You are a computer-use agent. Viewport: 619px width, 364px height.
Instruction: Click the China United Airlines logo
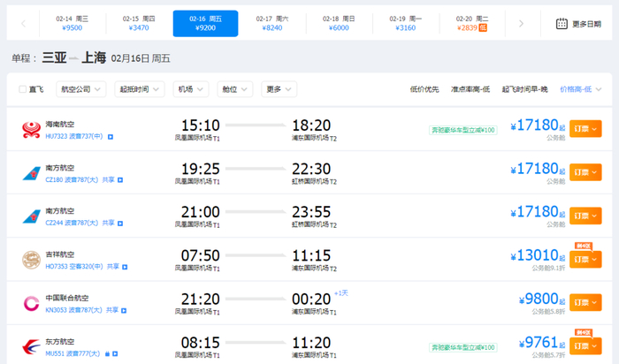tap(31, 303)
